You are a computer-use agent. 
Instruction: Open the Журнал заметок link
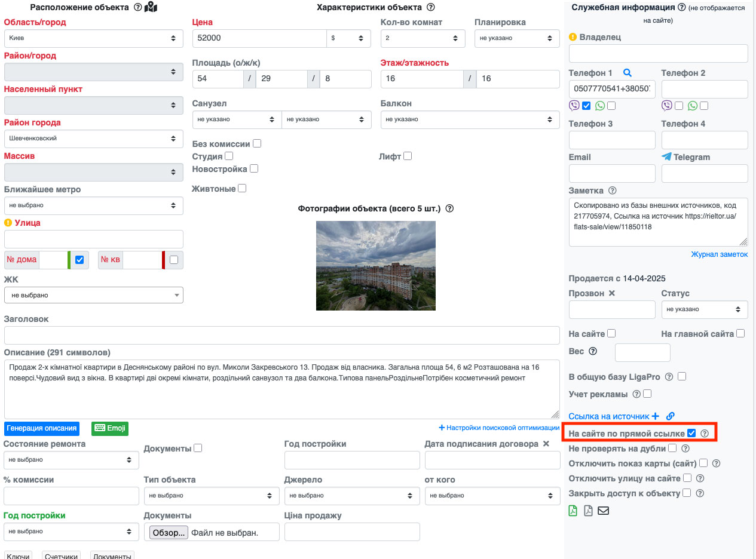720,254
